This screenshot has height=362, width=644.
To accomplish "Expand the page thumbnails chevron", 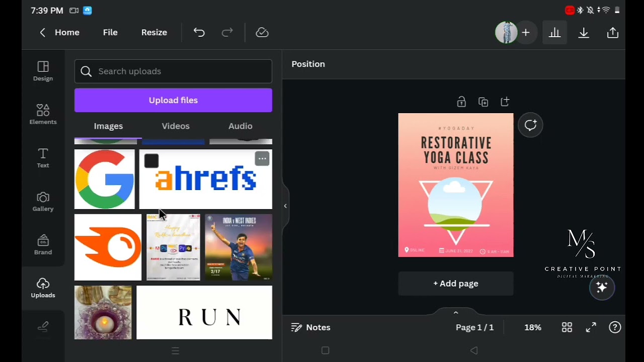I will (456, 312).
